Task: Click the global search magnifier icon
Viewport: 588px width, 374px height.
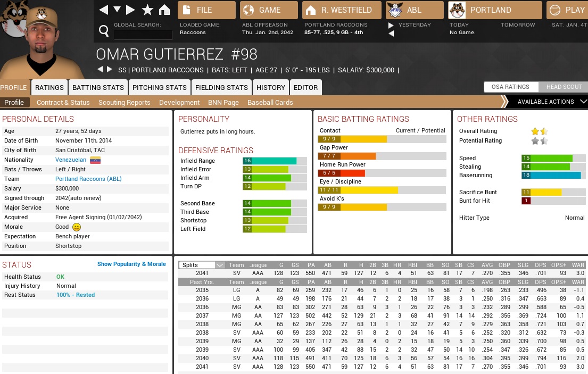Action: pos(104,31)
